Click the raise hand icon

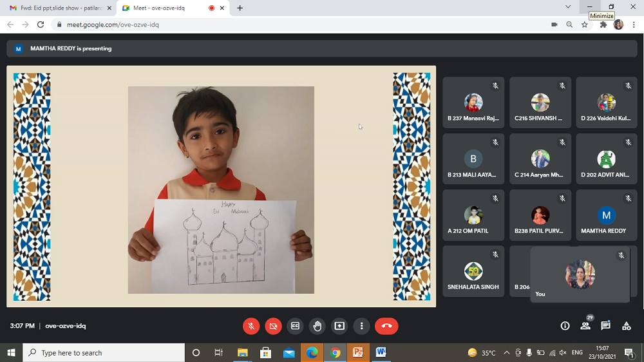click(317, 326)
